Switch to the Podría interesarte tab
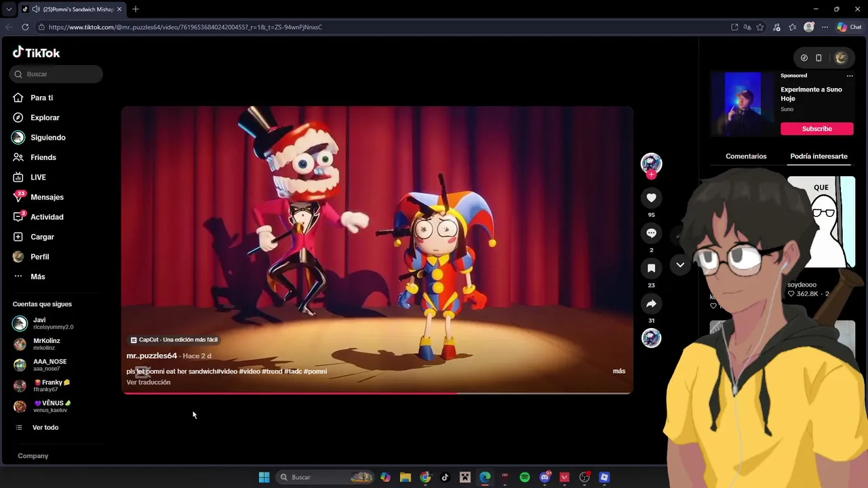This screenshot has width=868, height=488. pyautogui.click(x=818, y=157)
